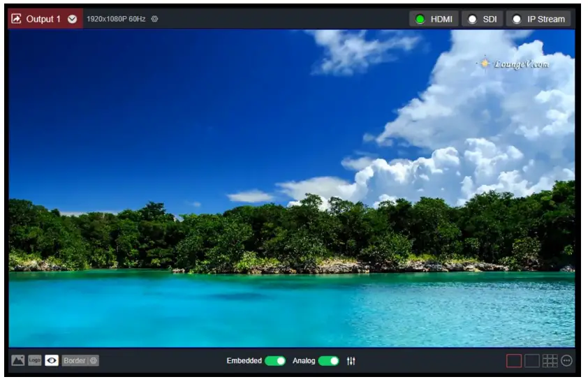This screenshot has height=384, width=588.
Task: Select the SDI output option
Action: 483,19
